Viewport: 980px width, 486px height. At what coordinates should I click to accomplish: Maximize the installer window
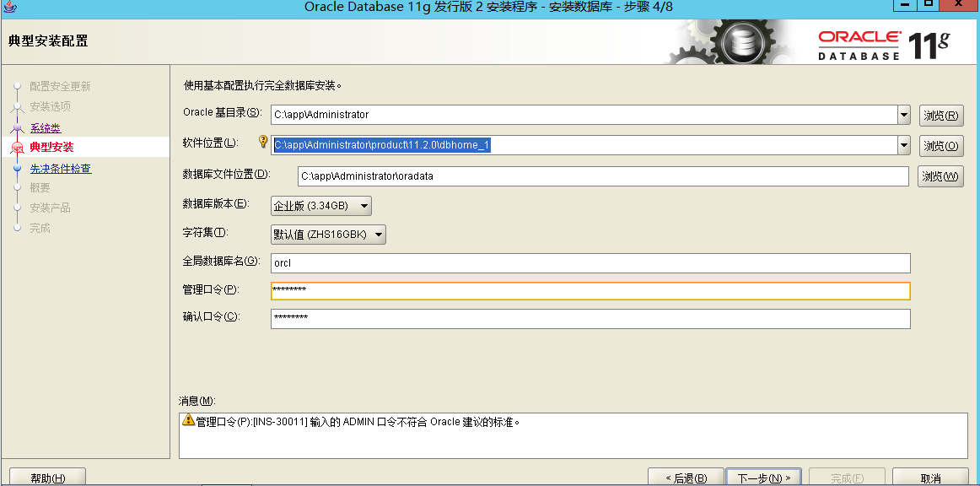[x=928, y=4]
